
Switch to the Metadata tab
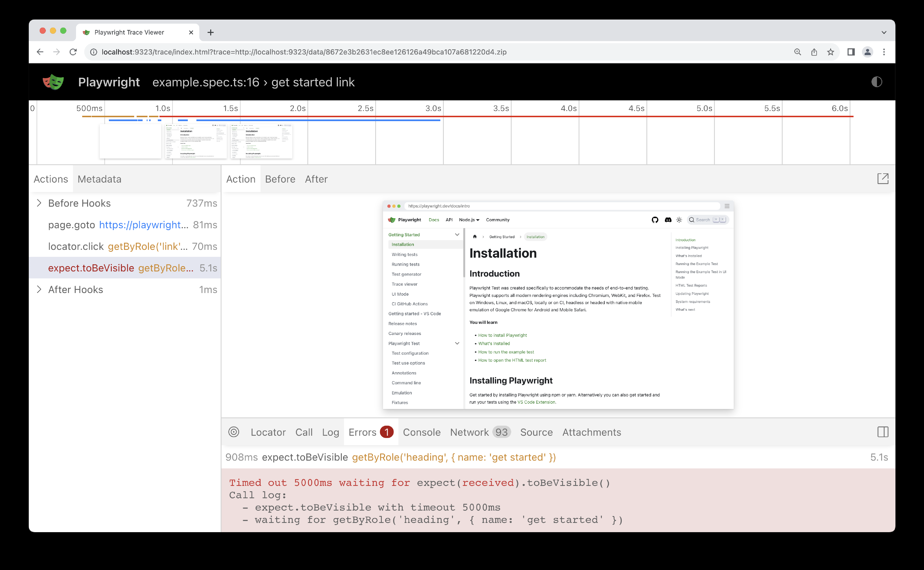point(99,179)
